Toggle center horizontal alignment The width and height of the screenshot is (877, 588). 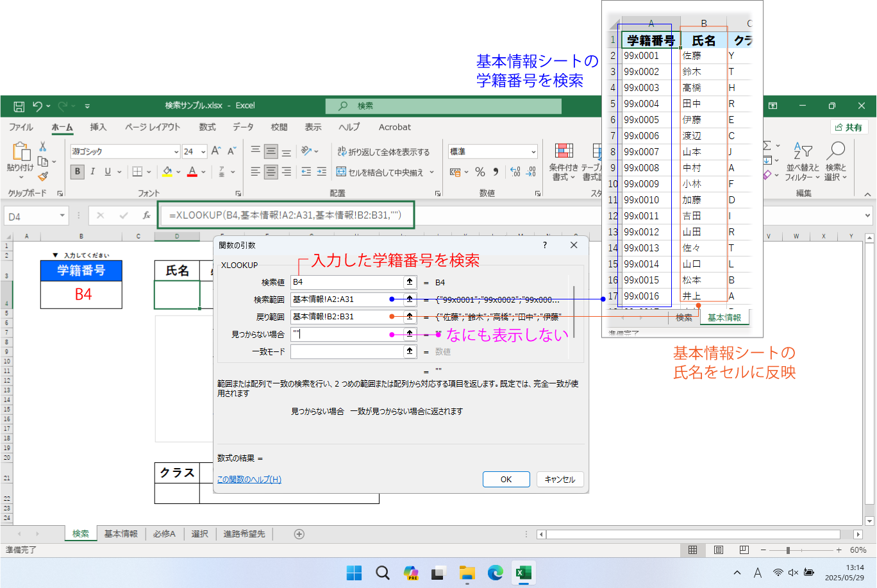coord(271,172)
